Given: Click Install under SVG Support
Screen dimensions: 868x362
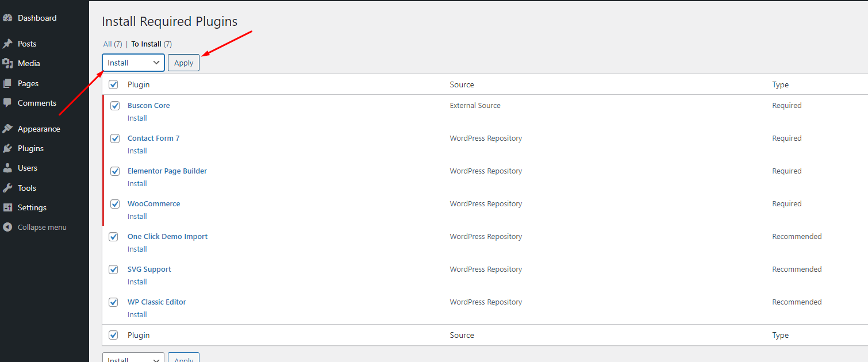Looking at the screenshot, I should [x=137, y=282].
